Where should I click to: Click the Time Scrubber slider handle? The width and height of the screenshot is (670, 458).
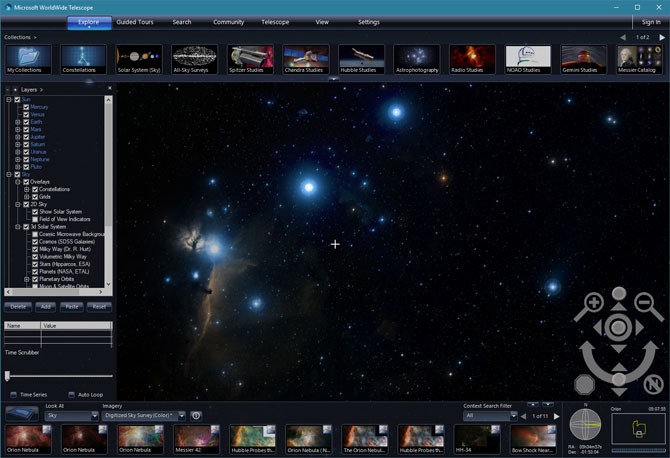[7, 376]
